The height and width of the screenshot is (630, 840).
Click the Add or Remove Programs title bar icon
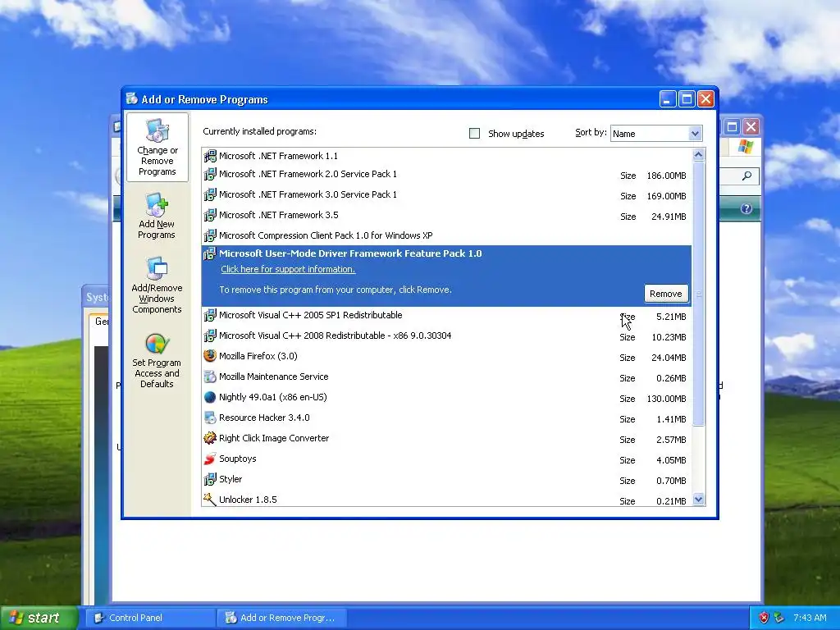132,99
